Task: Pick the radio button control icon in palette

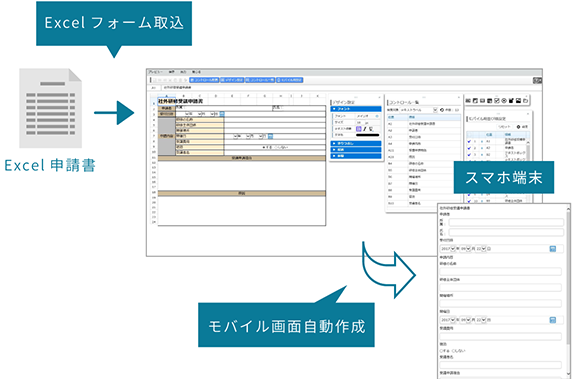Action: click(x=504, y=100)
